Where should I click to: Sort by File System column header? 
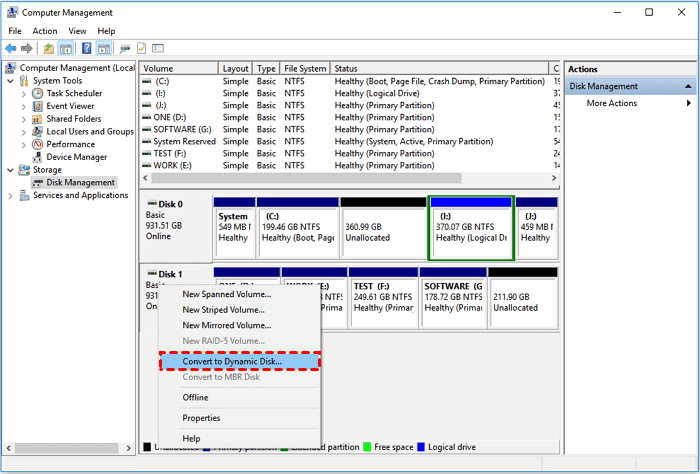click(x=305, y=69)
